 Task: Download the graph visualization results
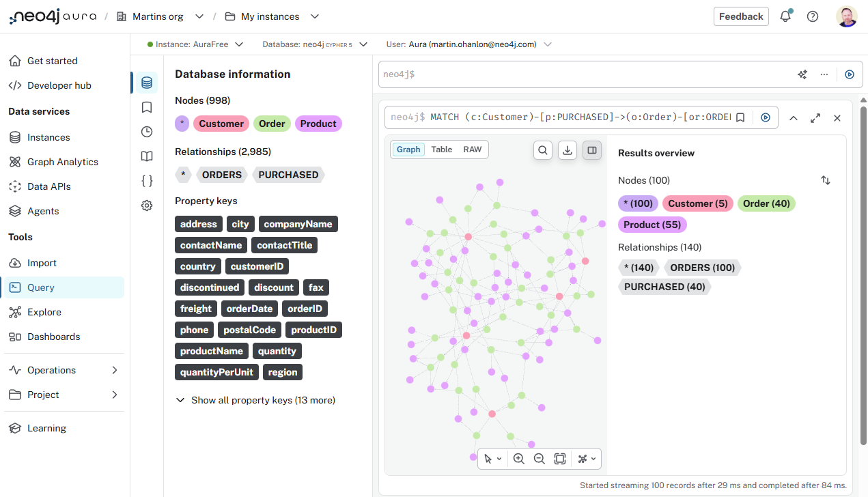click(x=567, y=150)
